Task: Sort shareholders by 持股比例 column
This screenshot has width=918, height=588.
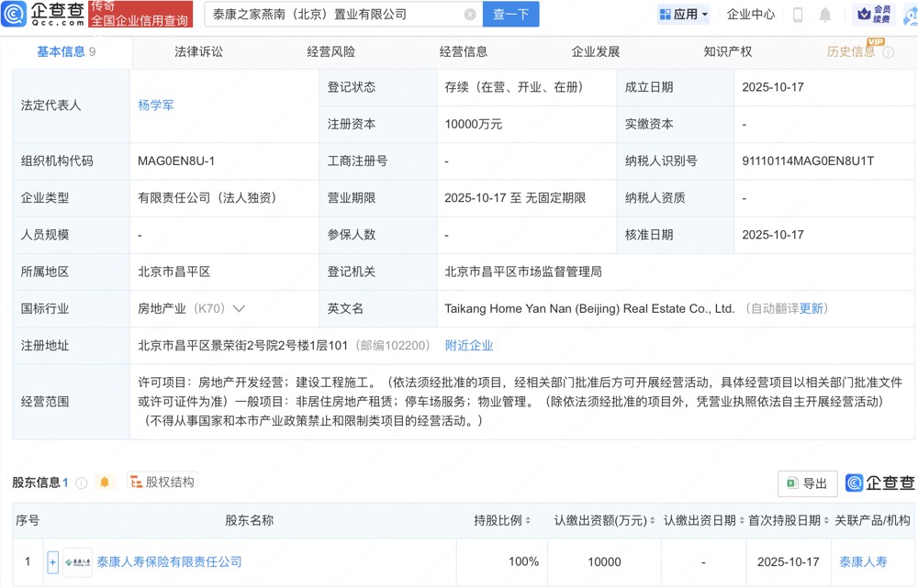Action: (528, 521)
